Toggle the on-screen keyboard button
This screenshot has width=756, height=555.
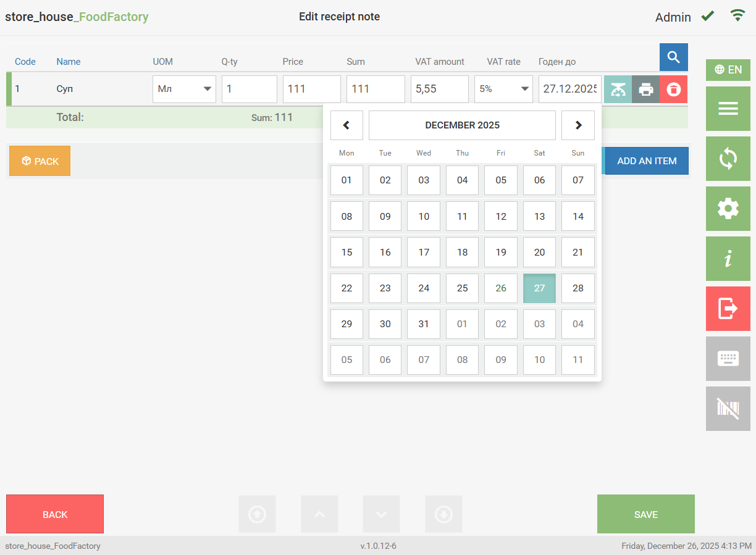pyautogui.click(x=728, y=359)
